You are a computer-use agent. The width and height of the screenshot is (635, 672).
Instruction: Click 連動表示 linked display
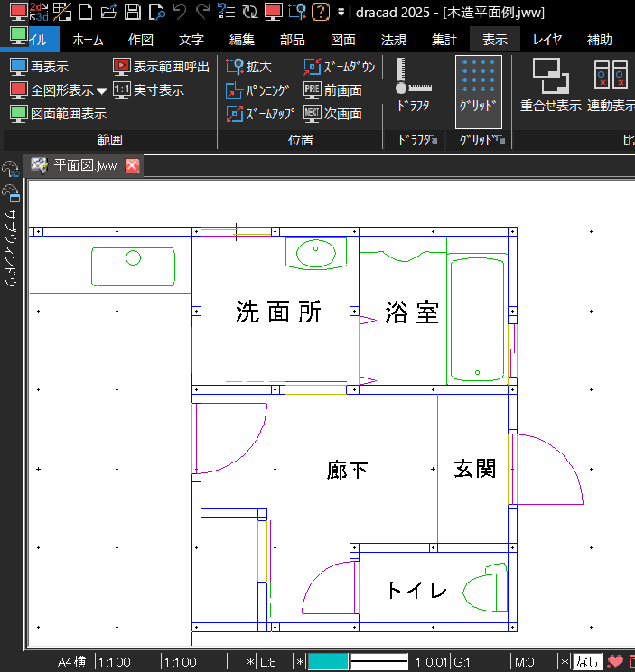coord(611,85)
